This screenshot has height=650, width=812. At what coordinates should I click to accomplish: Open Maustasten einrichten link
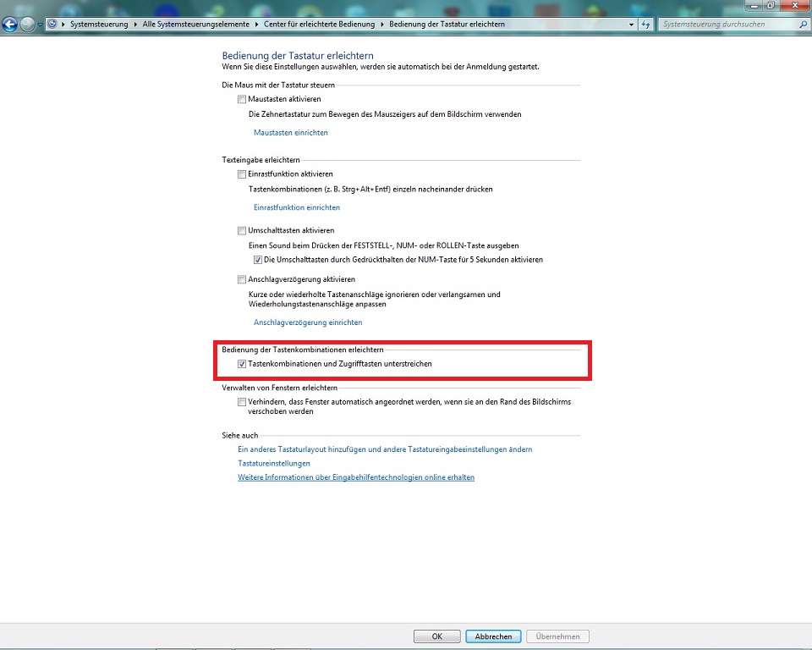291,133
